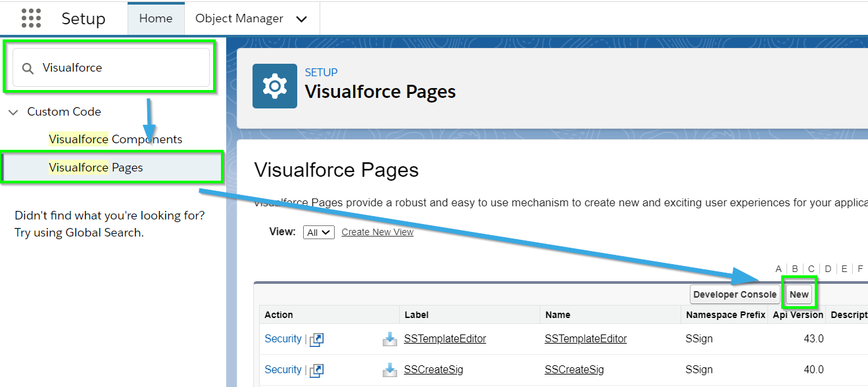Click the download icon for SSTemplateEditor

390,339
